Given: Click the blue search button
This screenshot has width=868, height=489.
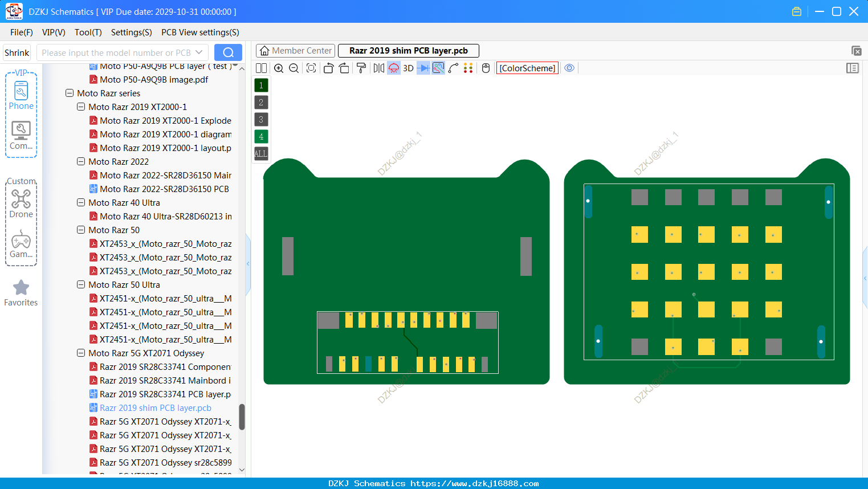Looking at the screenshot, I should click(x=228, y=52).
